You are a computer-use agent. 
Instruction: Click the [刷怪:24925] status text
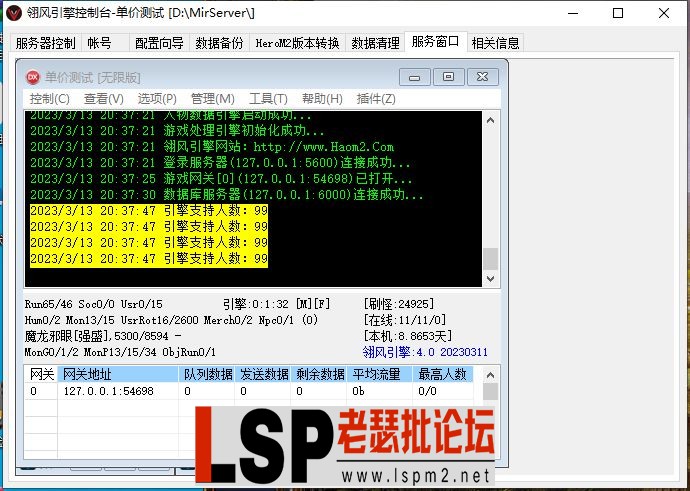[399, 304]
